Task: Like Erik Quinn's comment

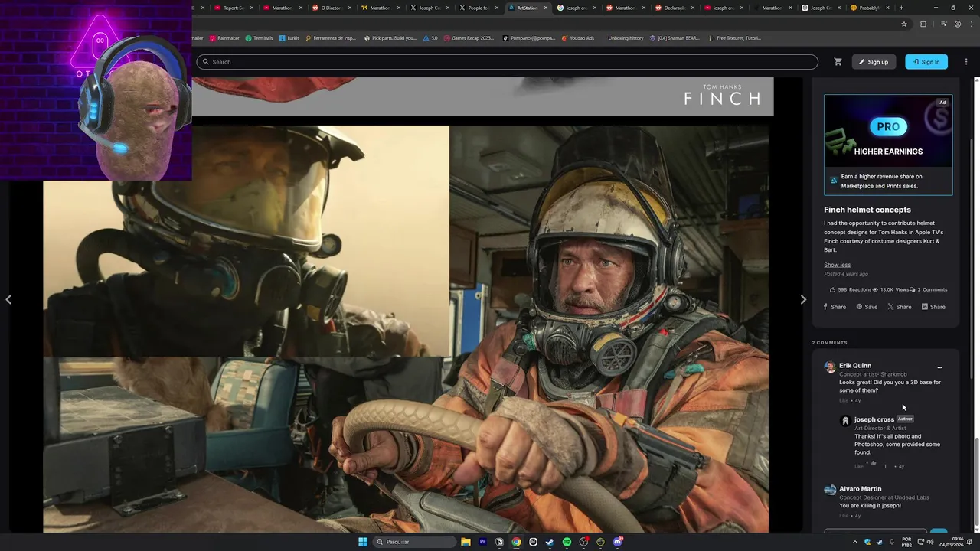Action: tap(844, 400)
